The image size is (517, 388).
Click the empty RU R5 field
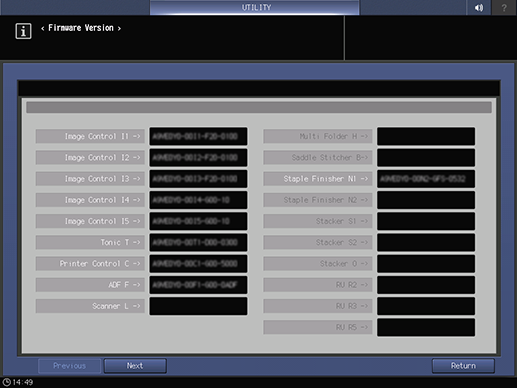(426, 327)
